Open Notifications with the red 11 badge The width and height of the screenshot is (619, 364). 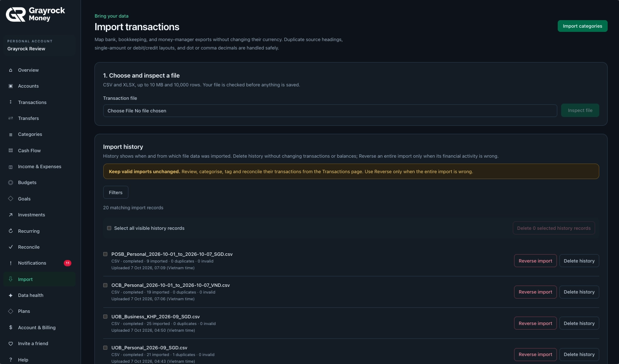coord(39,263)
